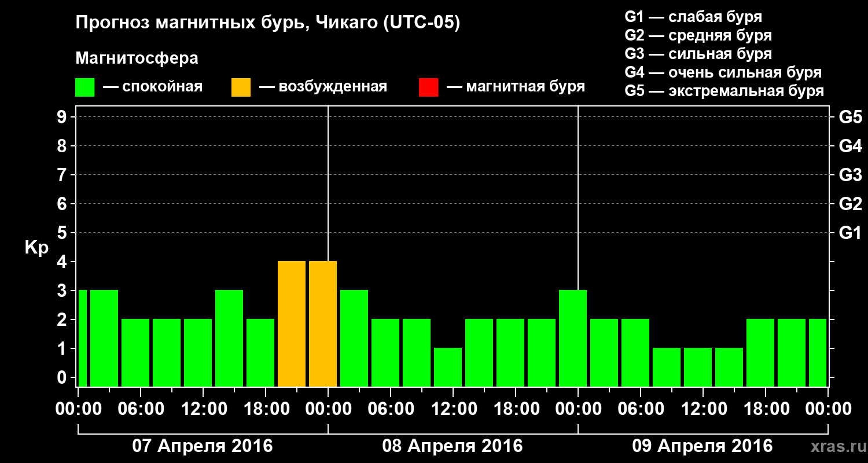Viewport: 868px width, 463px height.
Task: Click the 'G1 — слабая буря' legend line
Action: point(693,17)
